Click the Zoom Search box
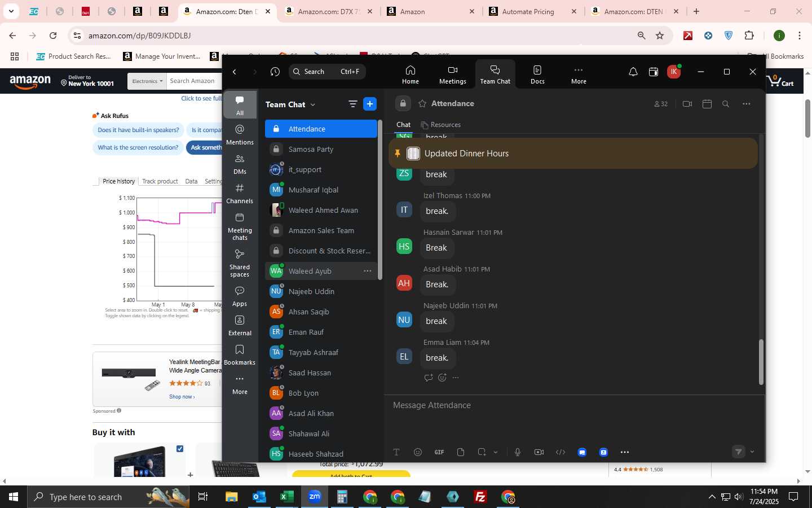 (x=327, y=72)
